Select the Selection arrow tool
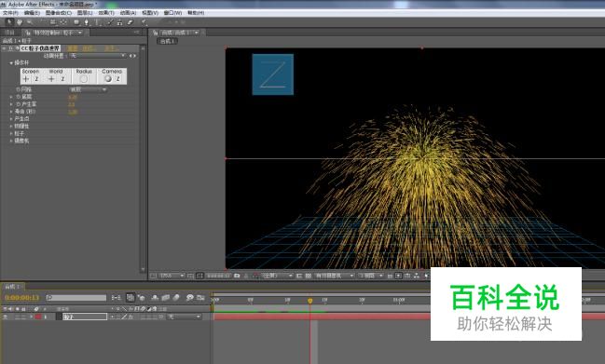The height and width of the screenshot is (364, 605). pyautogui.click(x=9, y=22)
